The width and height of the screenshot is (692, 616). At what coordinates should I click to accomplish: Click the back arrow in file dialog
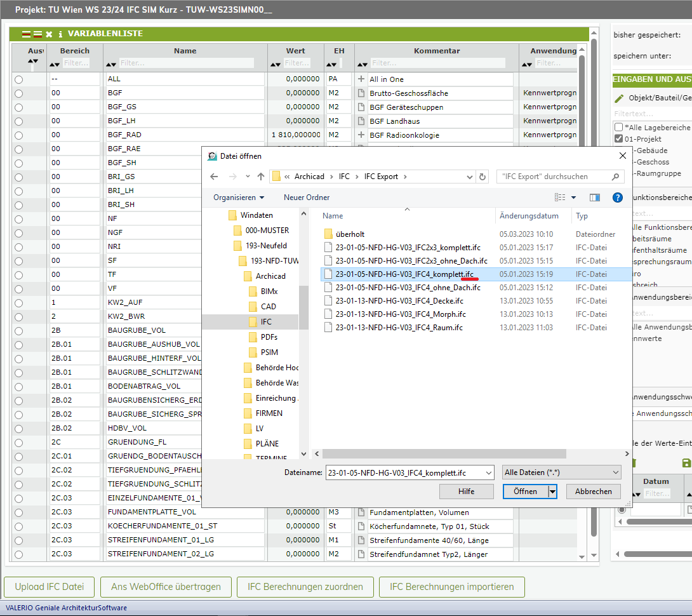(214, 177)
